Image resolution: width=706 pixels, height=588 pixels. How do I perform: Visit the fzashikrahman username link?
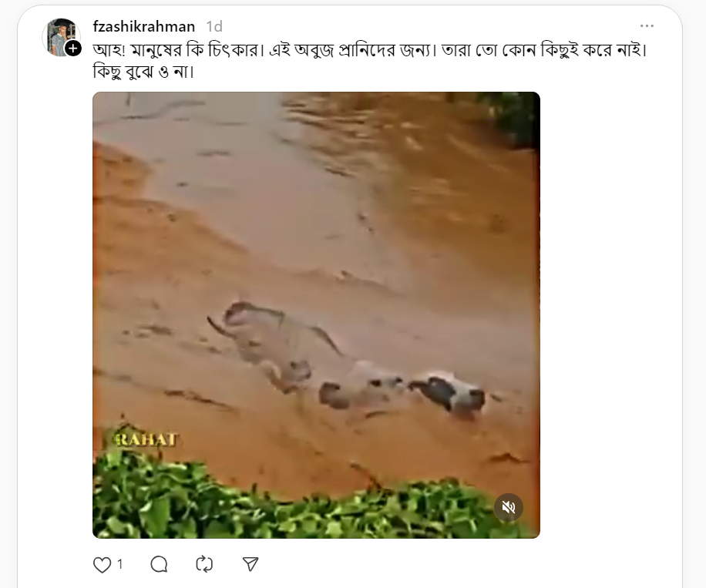pyautogui.click(x=143, y=26)
